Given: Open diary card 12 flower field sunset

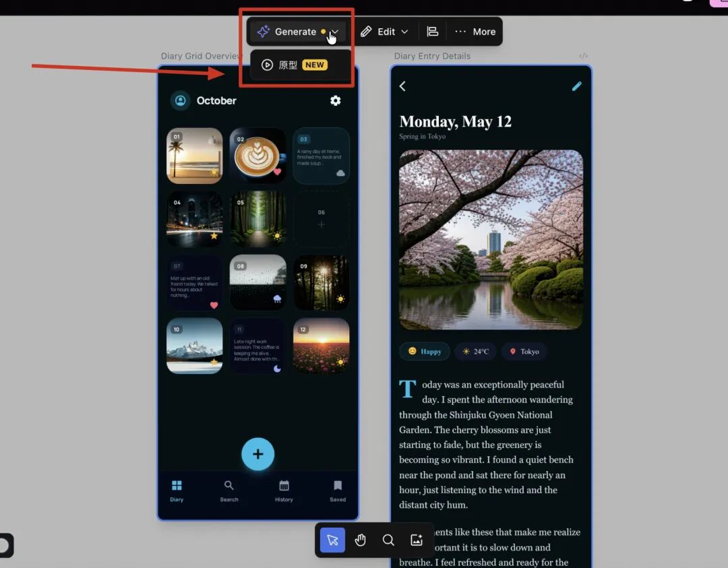Looking at the screenshot, I should tap(322, 346).
